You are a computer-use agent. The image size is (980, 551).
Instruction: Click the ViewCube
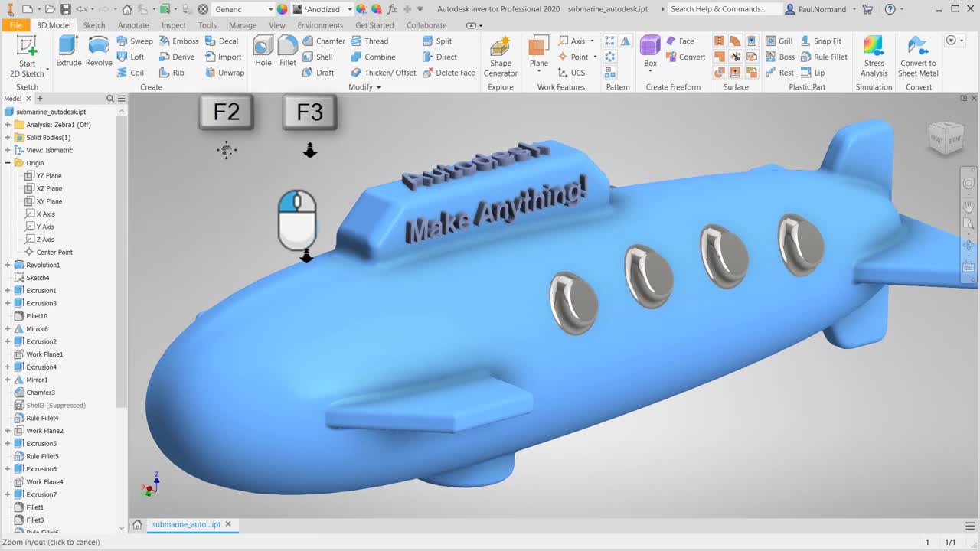946,139
